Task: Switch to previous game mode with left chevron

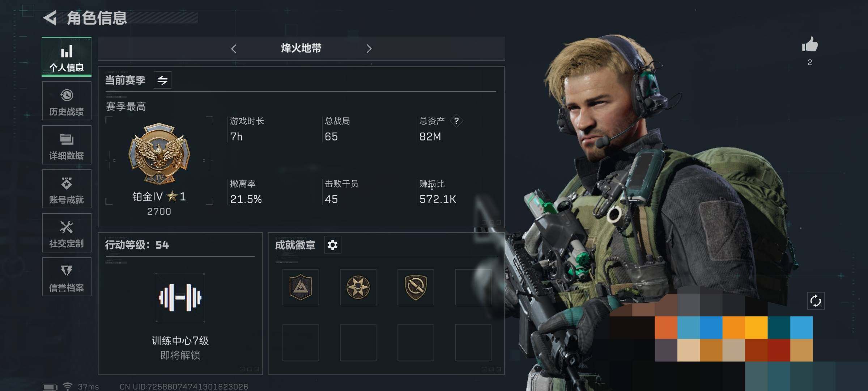Action: pyautogui.click(x=234, y=49)
